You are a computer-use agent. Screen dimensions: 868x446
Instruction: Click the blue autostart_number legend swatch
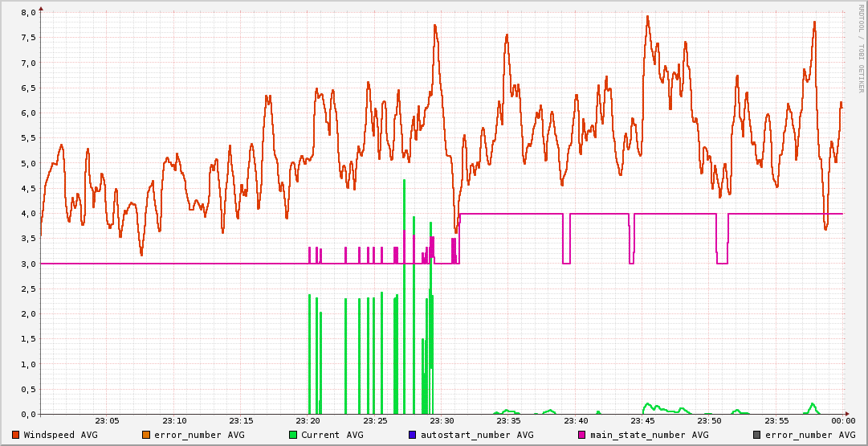click(411, 435)
